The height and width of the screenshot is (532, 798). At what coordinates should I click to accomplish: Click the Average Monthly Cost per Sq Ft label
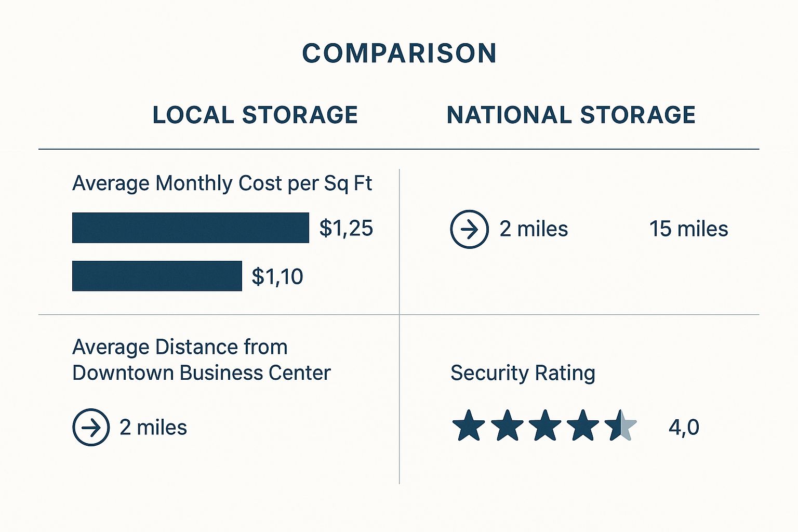coord(222,183)
